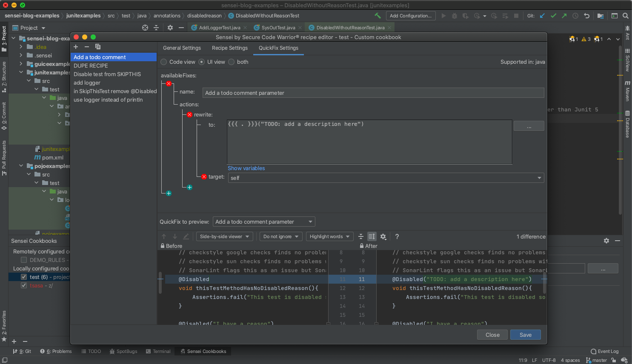
Task: Uncheck the test (6) cookbook checkbox
Action: (x=24, y=277)
